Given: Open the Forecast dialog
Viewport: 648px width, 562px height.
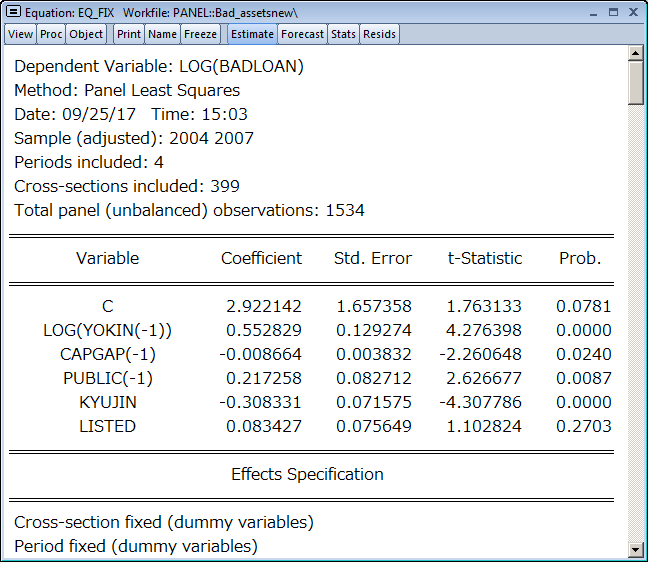Looking at the screenshot, I should [302, 34].
